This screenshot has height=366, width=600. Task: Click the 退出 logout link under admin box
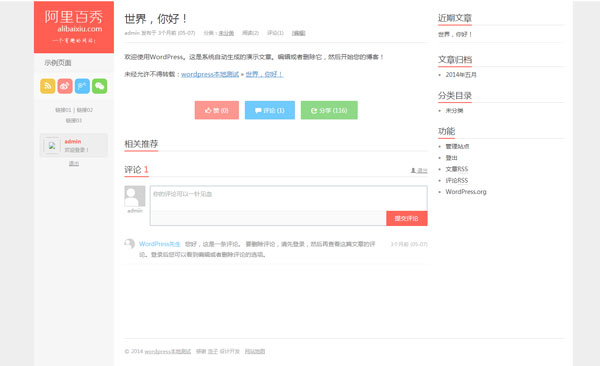(74, 163)
